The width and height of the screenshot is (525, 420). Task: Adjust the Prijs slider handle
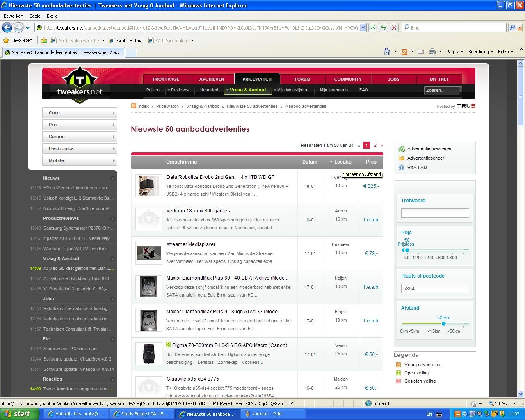407,250
